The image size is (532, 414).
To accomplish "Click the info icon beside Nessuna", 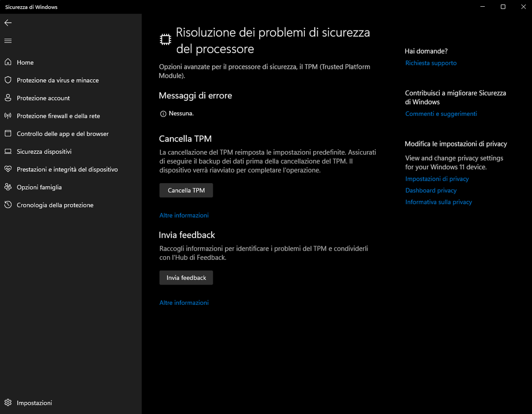I will 163,114.
